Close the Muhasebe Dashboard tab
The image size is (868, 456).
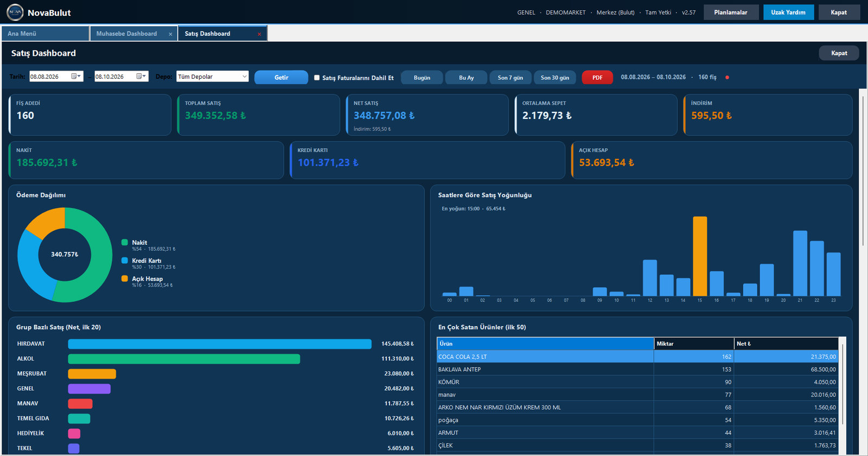click(170, 34)
